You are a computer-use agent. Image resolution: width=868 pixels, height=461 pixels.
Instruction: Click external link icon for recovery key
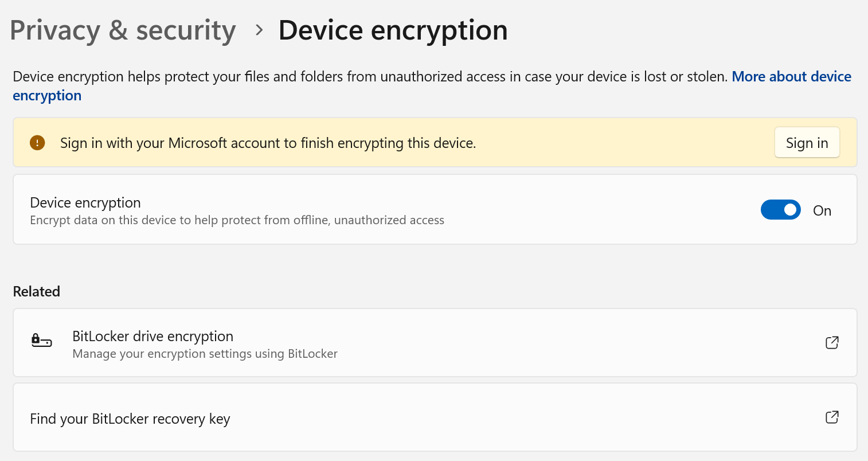[x=832, y=417]
